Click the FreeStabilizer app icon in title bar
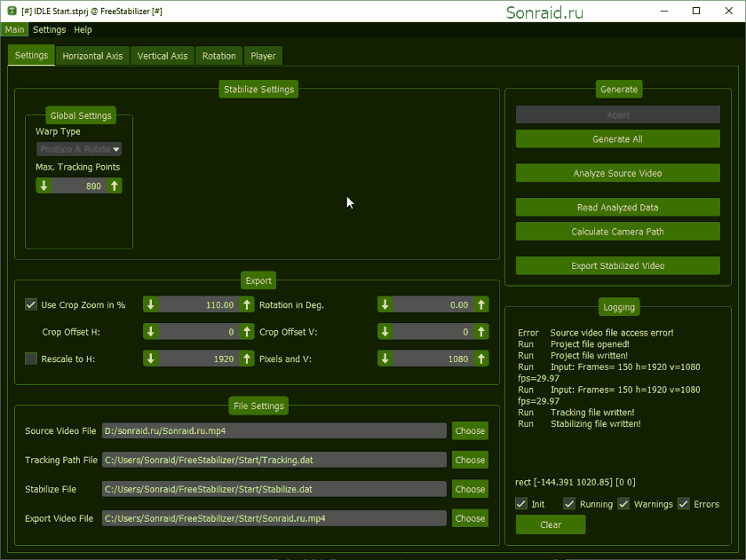The width and height of the screenshot is (746, 560). [x=12, y=11]
